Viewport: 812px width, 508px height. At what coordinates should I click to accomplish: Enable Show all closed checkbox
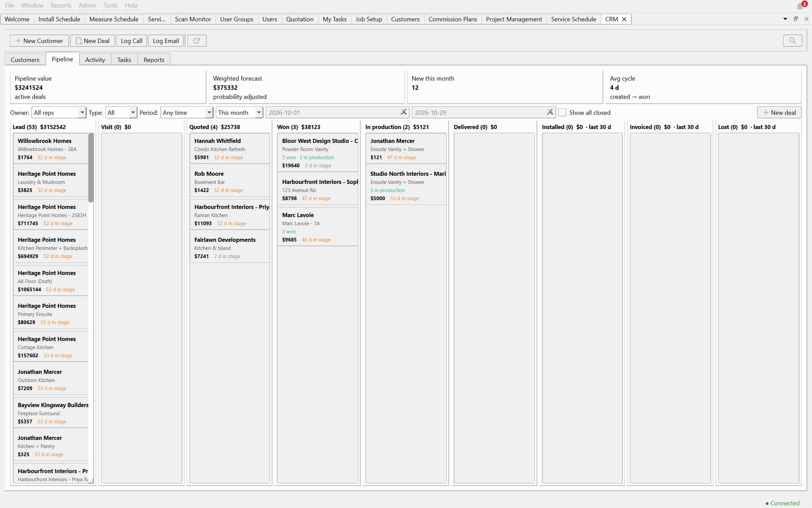[x=562, y=112]
